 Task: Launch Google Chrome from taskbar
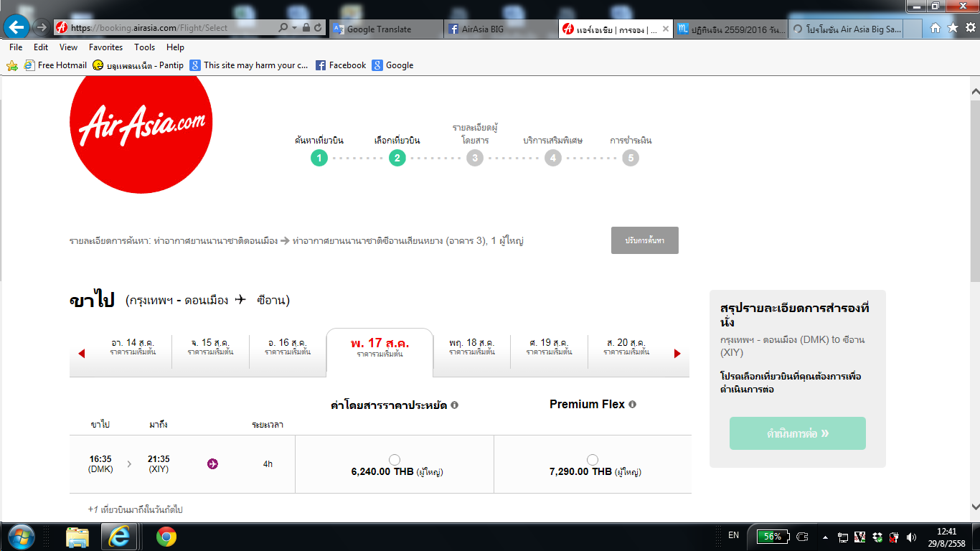(166, 537)
